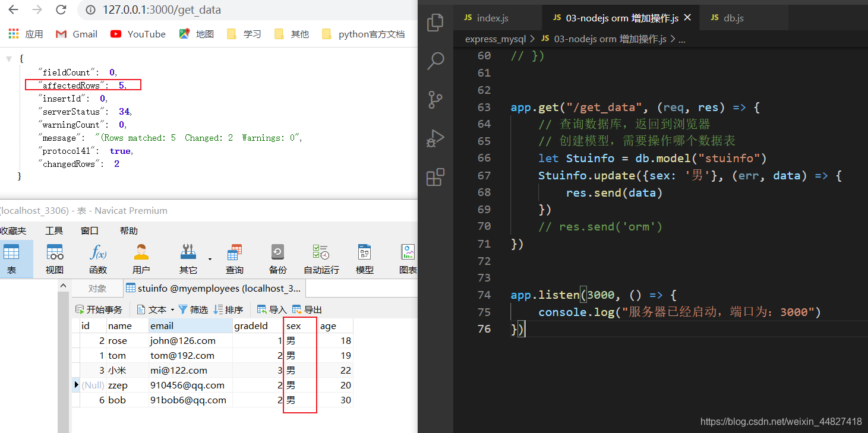This screenshot has height=433, width=868.
Task: Select Navicat 图表 (Chart) tool
Action: click(408, 259)
